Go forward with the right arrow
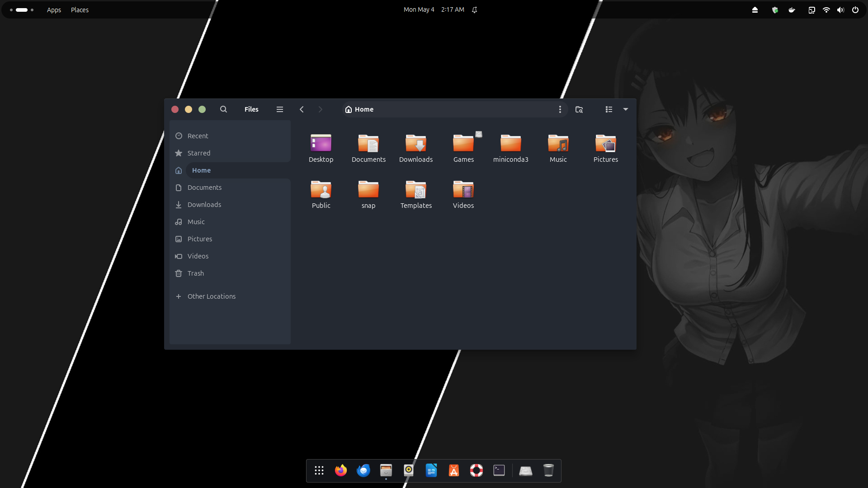This screenshot has height=488, width=868. pyautogui.click(x=320, y=109)
